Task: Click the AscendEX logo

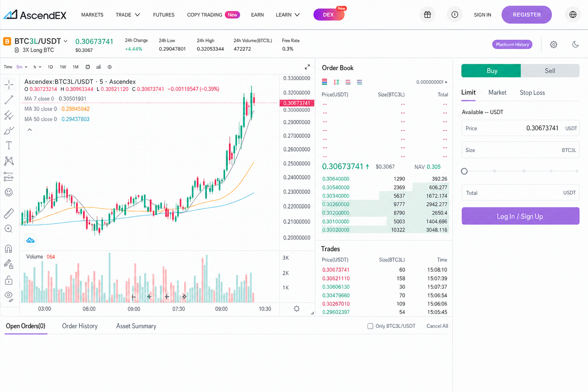Action: pyautogui.click(x=35, y=15)
